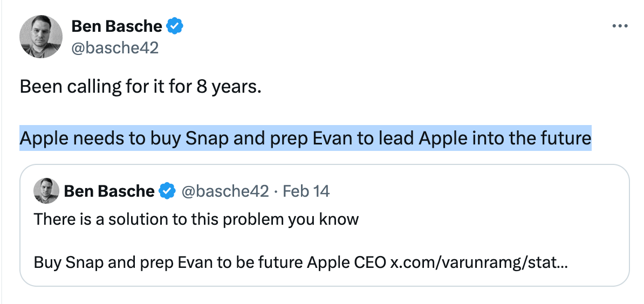Click the verified badge beside the top author name
The image size is (644, 304).
[175, 26]
